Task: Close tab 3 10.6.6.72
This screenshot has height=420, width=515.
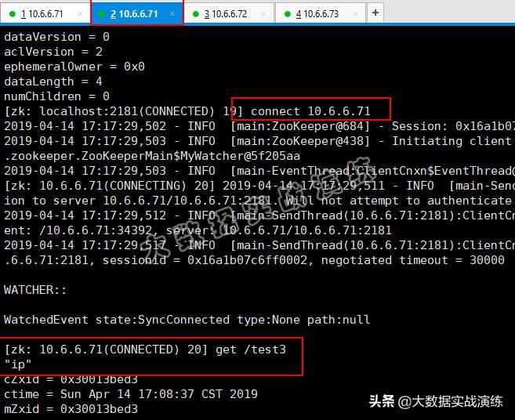Action: point(263,14)
